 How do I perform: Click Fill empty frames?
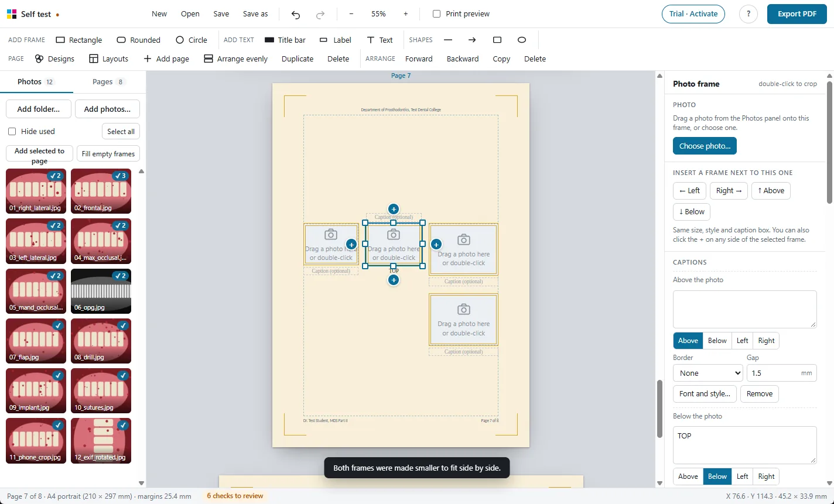coord(108,153)
